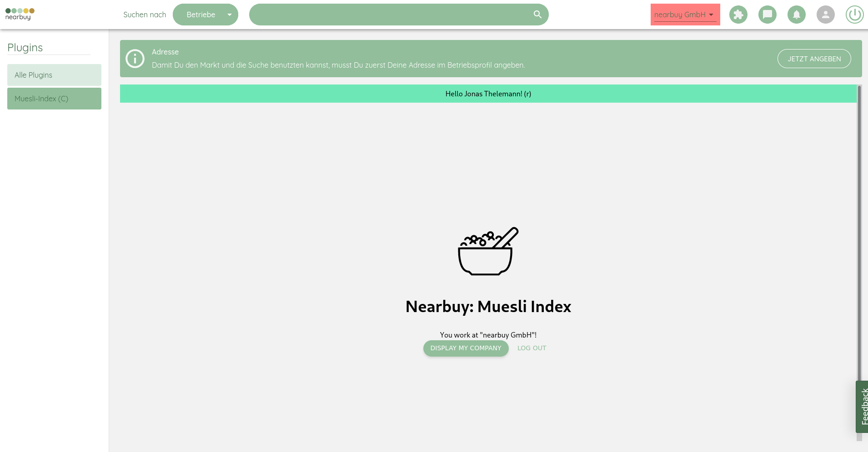Open the notifications bell icon

coord(797,15)
